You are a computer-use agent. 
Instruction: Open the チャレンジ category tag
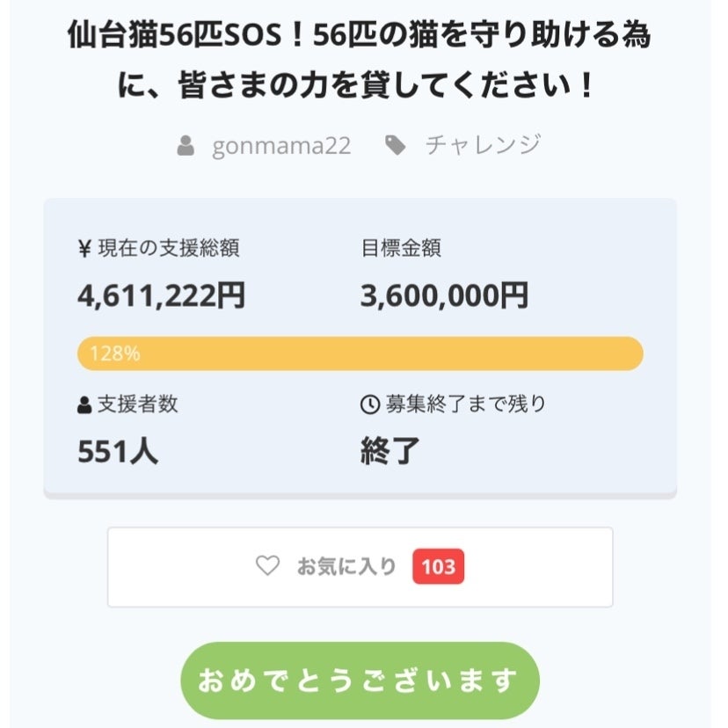point(483,145)
